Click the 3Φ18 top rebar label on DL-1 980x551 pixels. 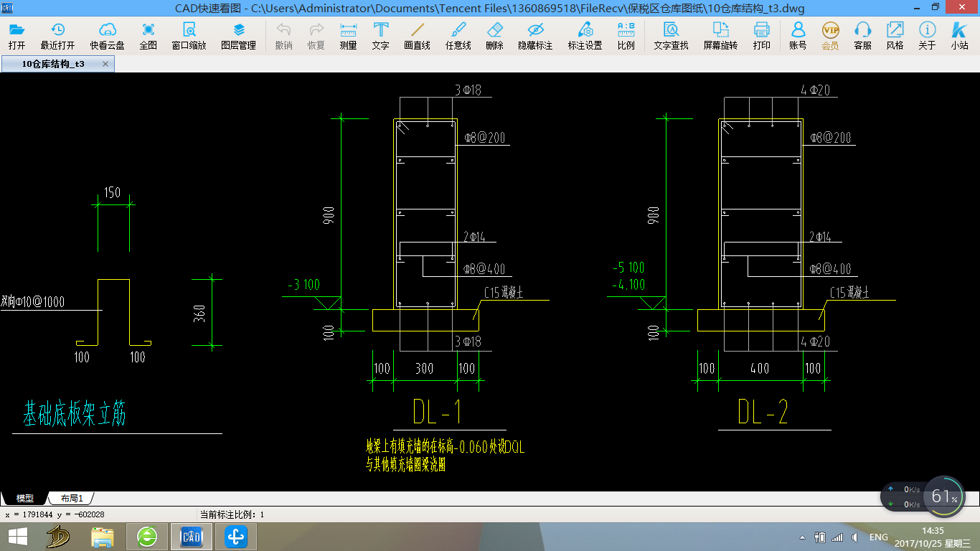(468, 90)
